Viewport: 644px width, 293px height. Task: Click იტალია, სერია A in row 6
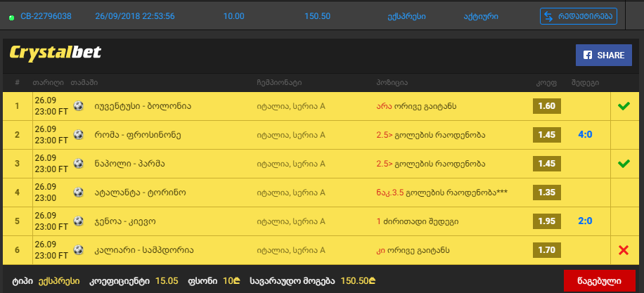click(x=291, y=250)
